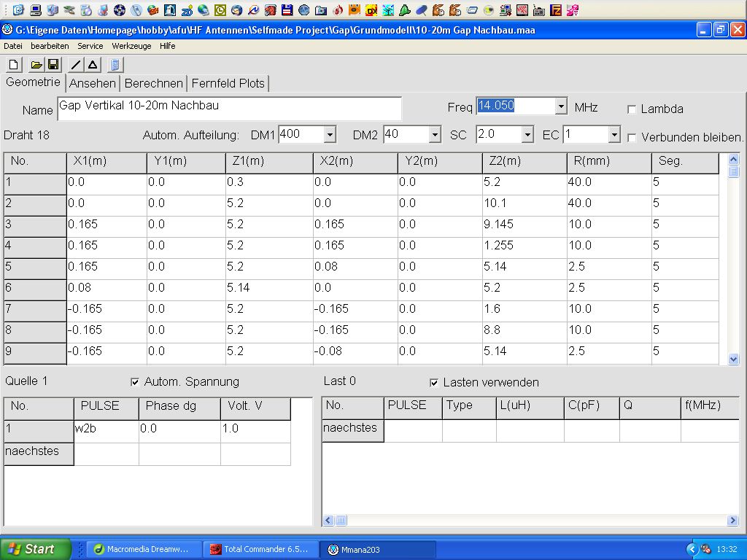The height and width of the screenshot is (560, 747).
Task: Uncheck the Lasten verwenden checkbox
Action: pyautogui.click(x=434, y=383)
